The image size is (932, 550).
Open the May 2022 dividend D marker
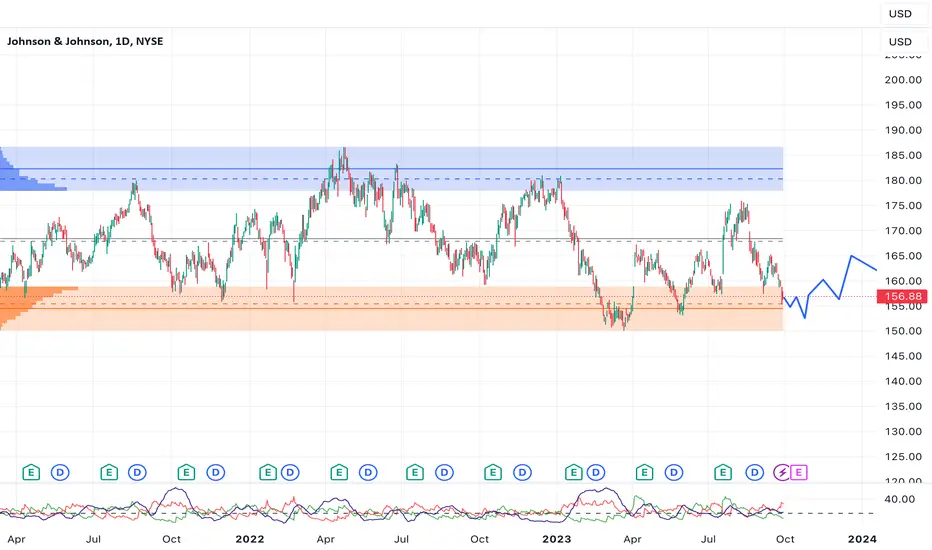[x=368, y=473]
